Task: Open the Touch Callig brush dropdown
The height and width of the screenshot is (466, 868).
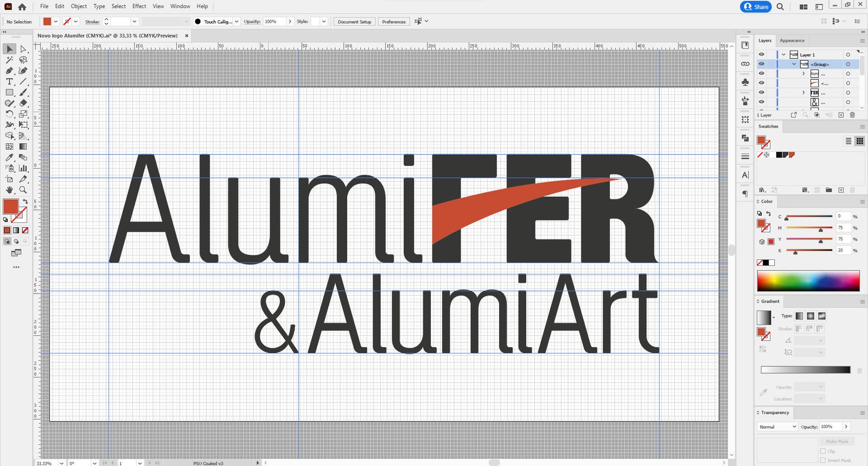Action: coord(237,22)
